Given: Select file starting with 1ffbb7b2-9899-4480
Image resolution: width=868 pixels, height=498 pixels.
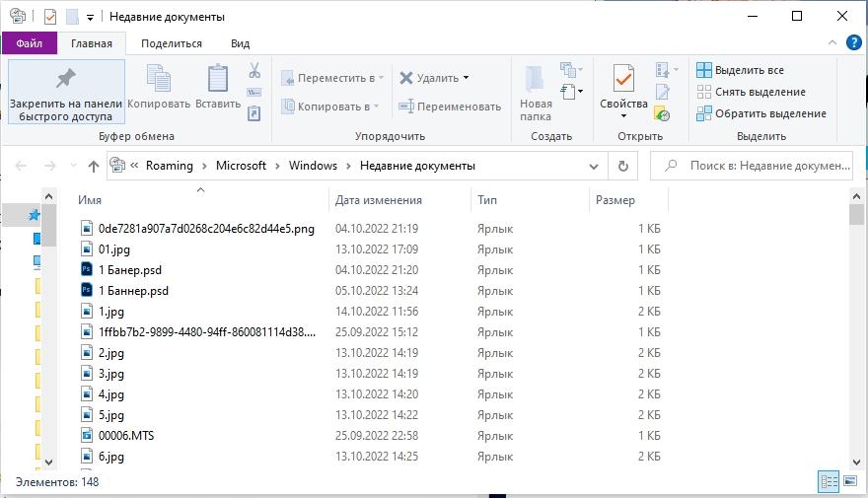Looking at the screenshot, I should click(x=207, y=332).
